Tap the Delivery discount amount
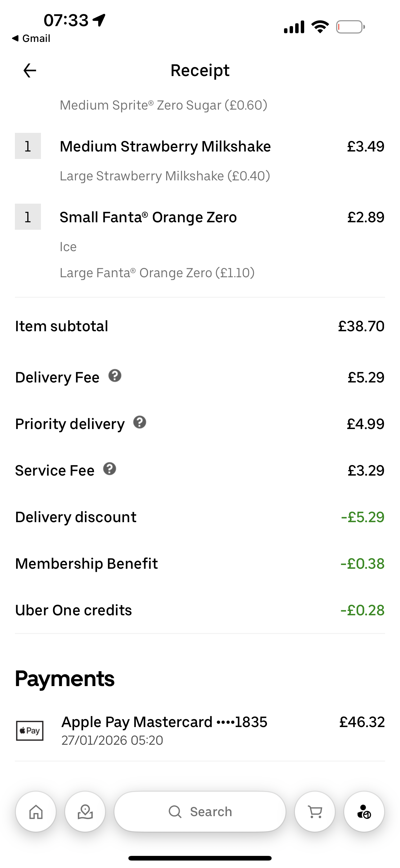 362,517
